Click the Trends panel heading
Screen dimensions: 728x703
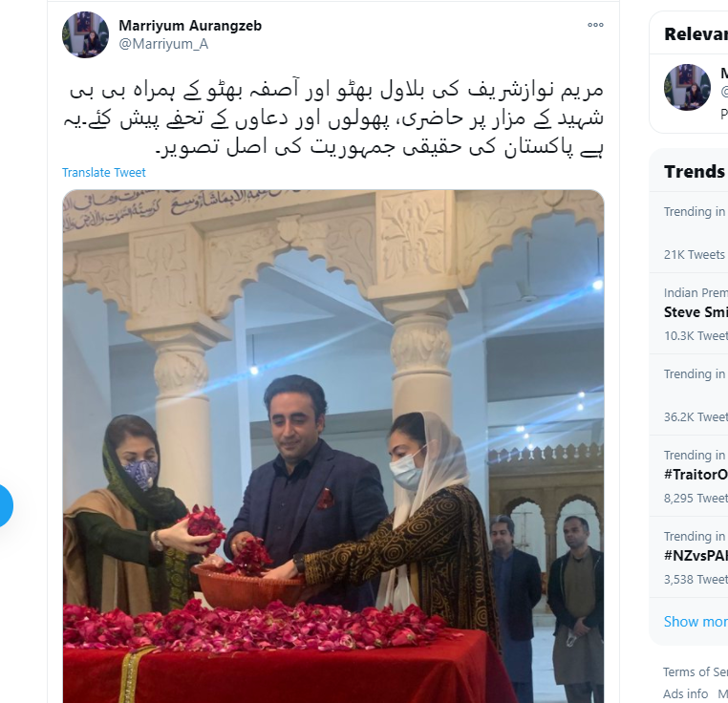click(696, 172)
